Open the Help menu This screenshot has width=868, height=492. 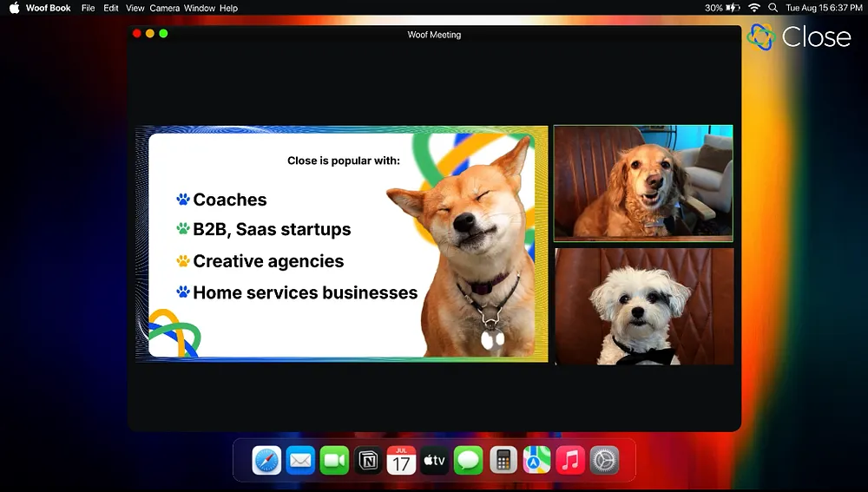tap(228, 8)
